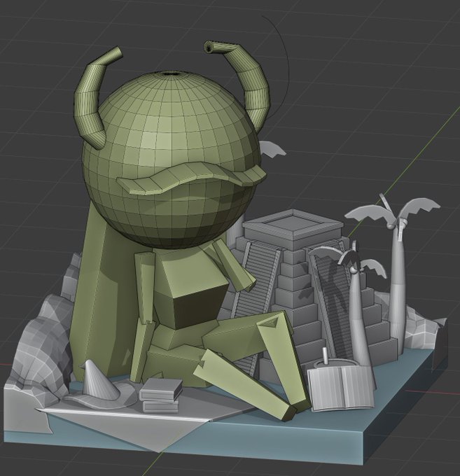
Task: Select the tall palm tree trunk
Action: point(397,288)
